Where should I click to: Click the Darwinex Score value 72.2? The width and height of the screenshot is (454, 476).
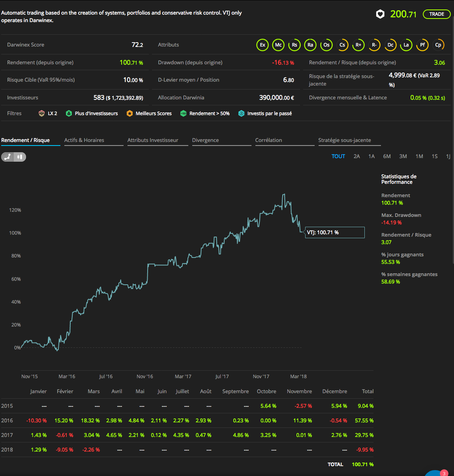pyautogui.click(x=137, y=45)
